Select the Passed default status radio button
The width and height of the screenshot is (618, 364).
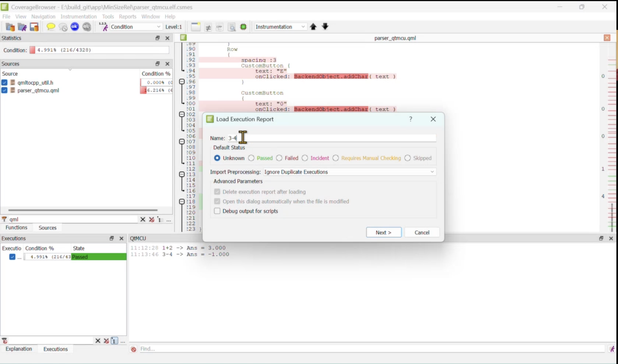251,158
